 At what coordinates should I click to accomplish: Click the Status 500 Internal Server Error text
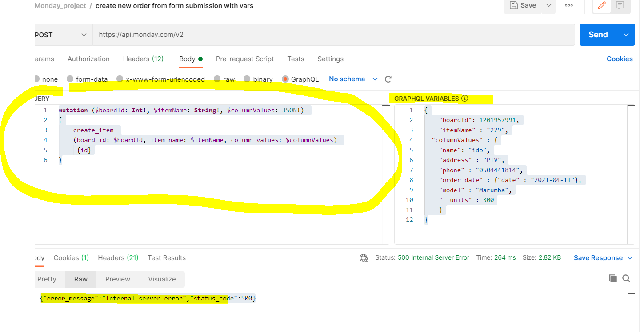422,257
